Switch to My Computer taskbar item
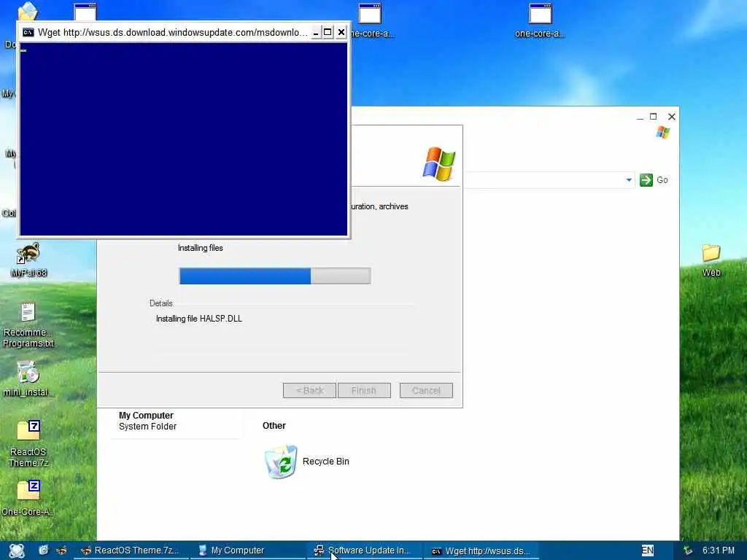 248,551
